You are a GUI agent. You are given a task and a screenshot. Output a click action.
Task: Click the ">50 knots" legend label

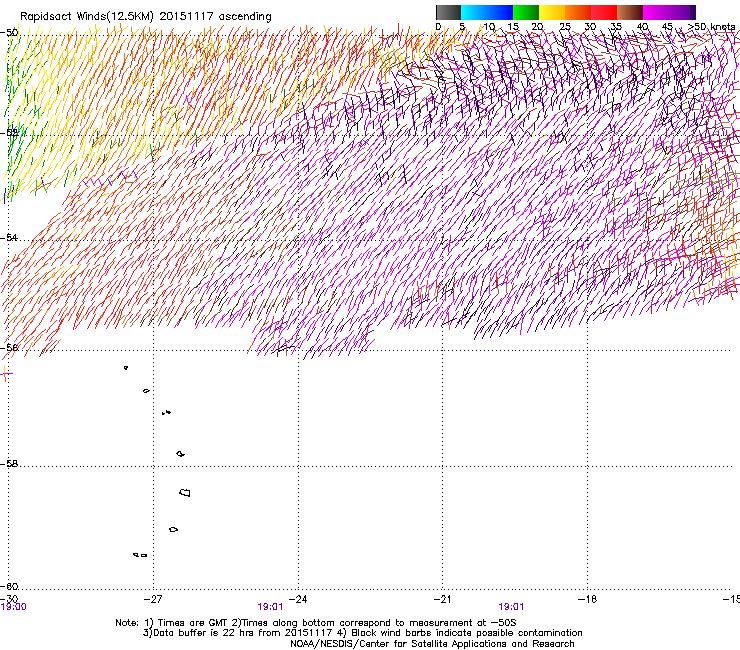(711, 27)
